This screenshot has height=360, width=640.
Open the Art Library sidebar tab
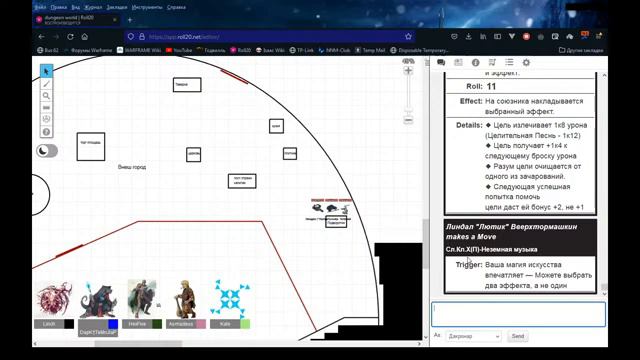tap(458, 62)
